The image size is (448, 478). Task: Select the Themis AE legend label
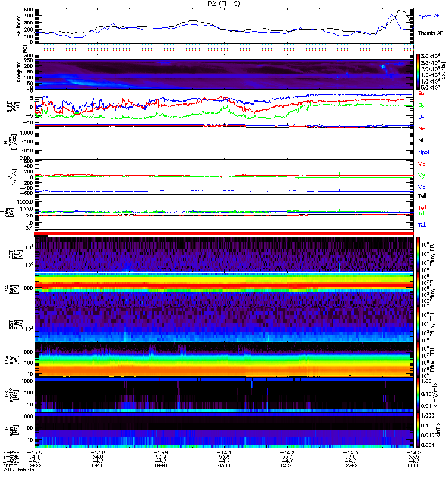pyautogui.click(x=430, y=33)
